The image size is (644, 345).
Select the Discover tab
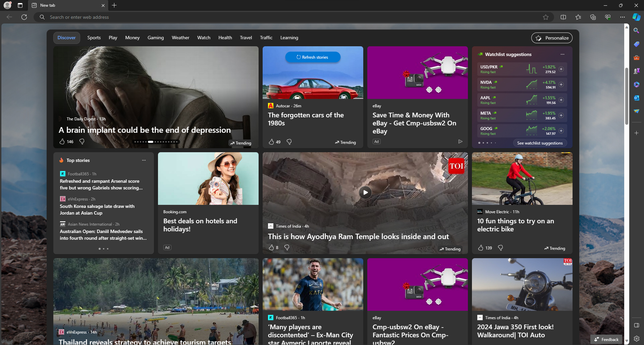(x=67, y=38)
